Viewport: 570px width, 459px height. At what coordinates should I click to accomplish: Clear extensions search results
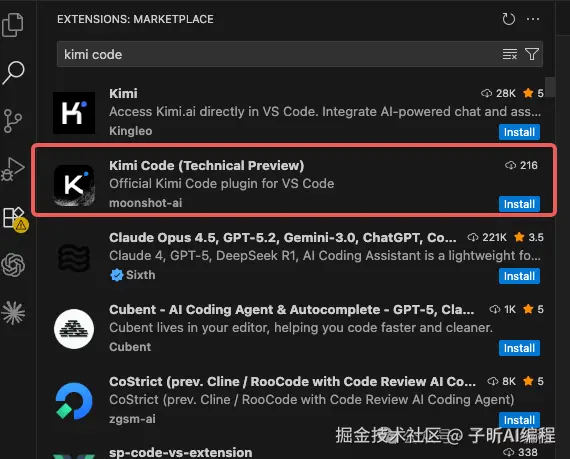pyautogui.click(x=510, y=54)
